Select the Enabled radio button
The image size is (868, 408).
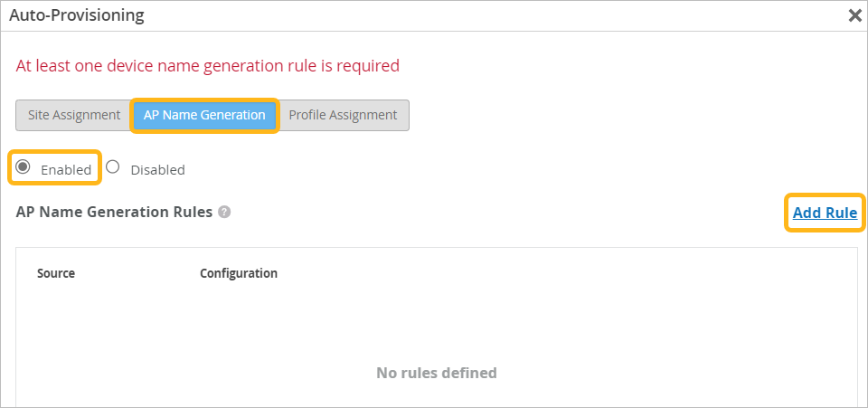24,167
